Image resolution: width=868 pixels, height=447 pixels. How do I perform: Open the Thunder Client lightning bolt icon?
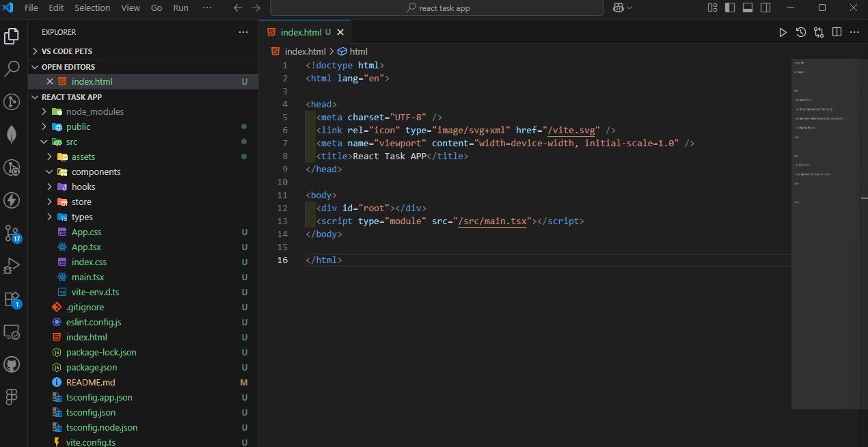pyautogui.click(x=12, y=200)
